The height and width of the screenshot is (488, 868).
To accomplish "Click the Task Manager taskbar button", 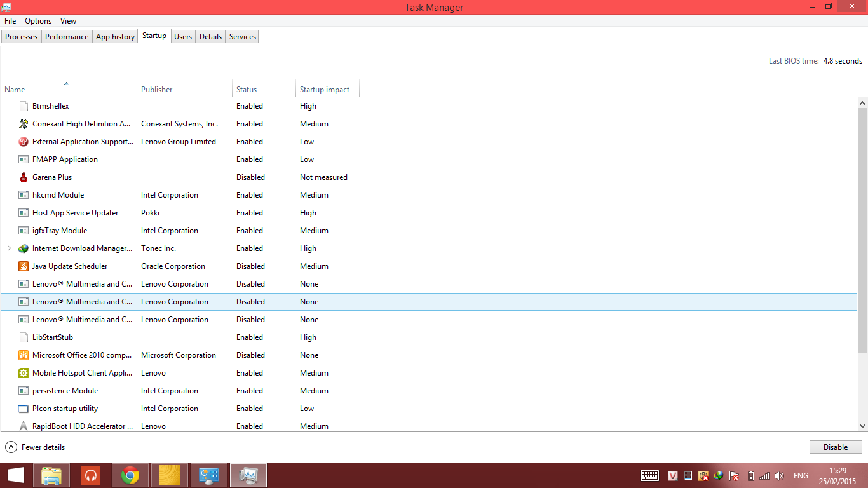I will pos(248,475).
